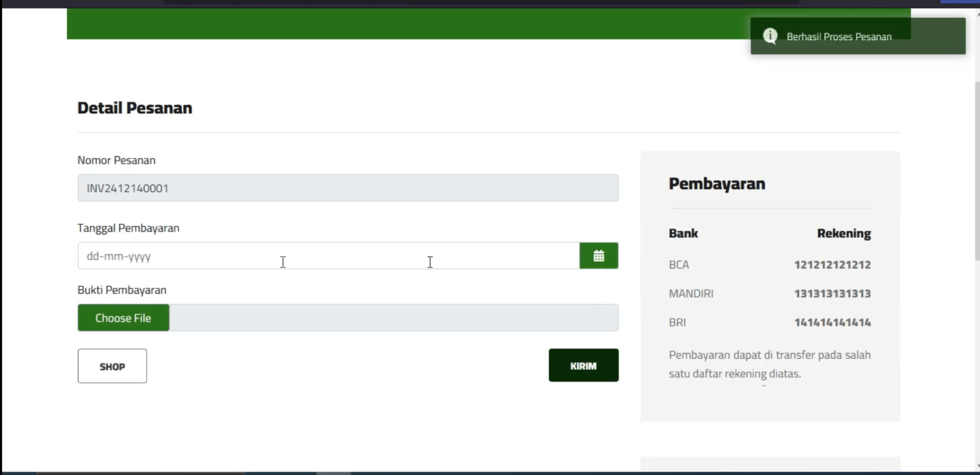The width and height of the screenshot is (980, 475).
Task: Focus the Tanggal Pembayaran date field
Action: [329, 256]
